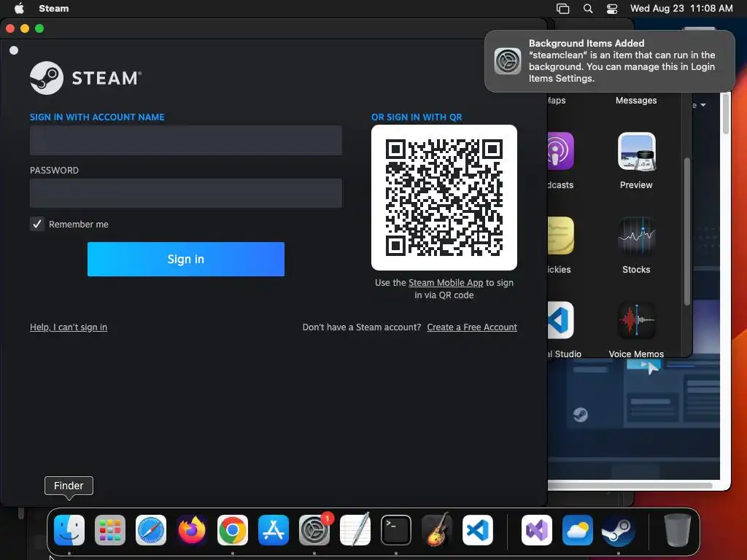Open Podcasts app in background window

561,152
